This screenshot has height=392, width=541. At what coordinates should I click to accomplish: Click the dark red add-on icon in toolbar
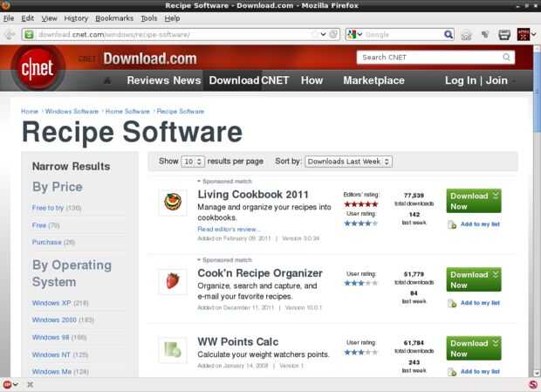click(523, 35)
